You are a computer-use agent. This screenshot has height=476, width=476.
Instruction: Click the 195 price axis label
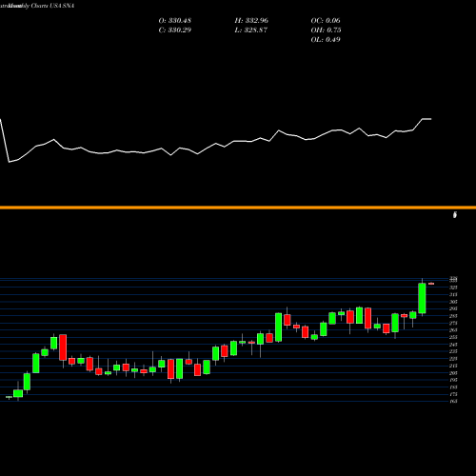click(453, 380)
